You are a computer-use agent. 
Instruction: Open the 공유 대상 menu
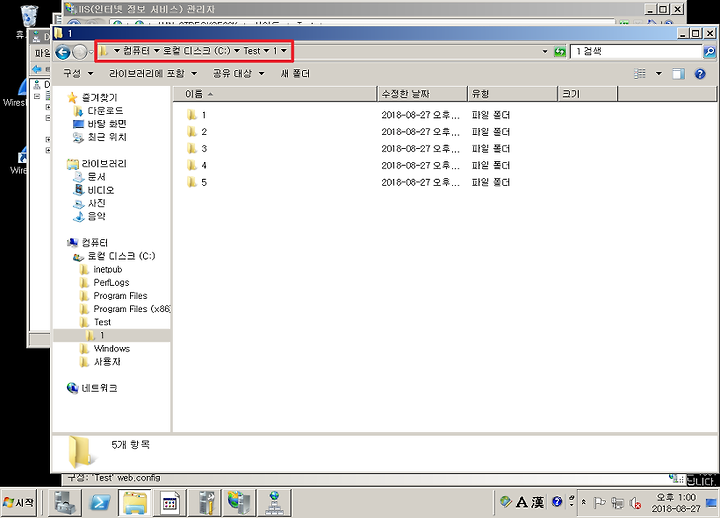(x=238, y=73)
